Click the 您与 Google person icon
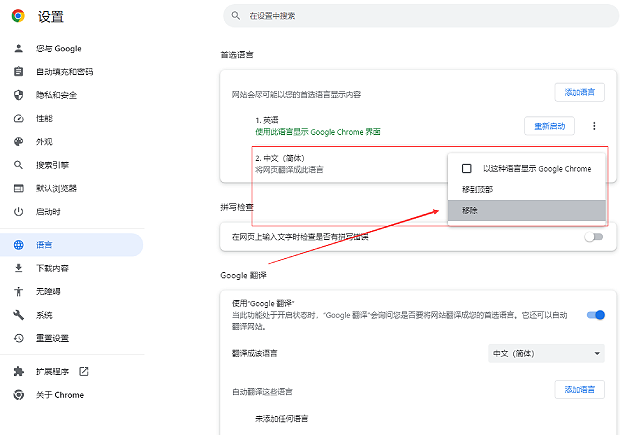 click(x=18, y=48)
